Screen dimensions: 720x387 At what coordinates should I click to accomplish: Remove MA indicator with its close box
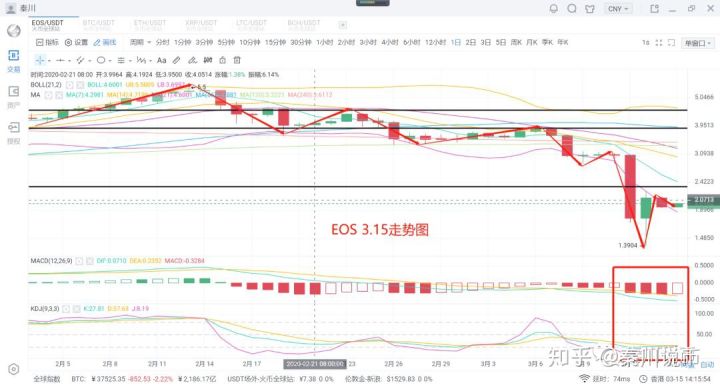59,95
